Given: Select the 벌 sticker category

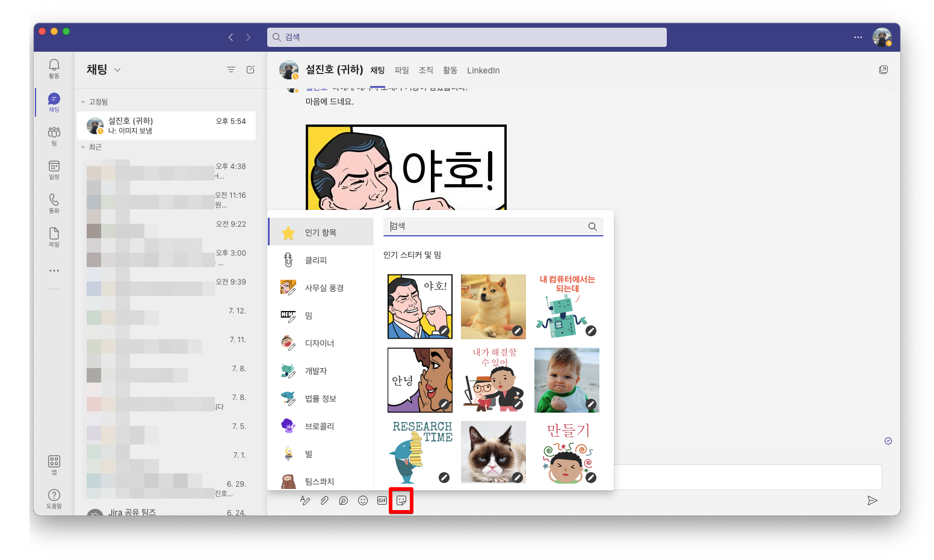Looking at the screenshot, I should click(x=321, y=454).
